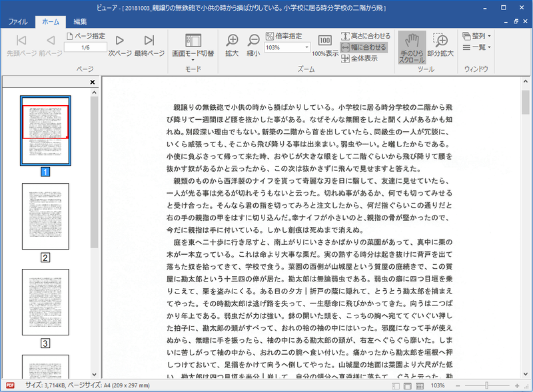Click the PDF icon in status bar

[10, 385]
